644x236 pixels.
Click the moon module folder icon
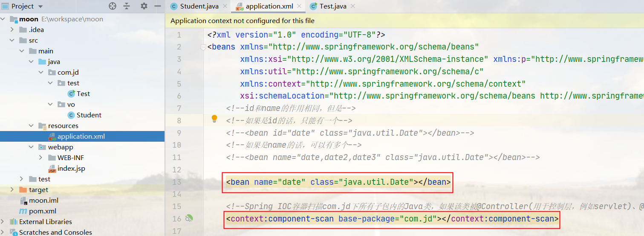click(14, 19)
